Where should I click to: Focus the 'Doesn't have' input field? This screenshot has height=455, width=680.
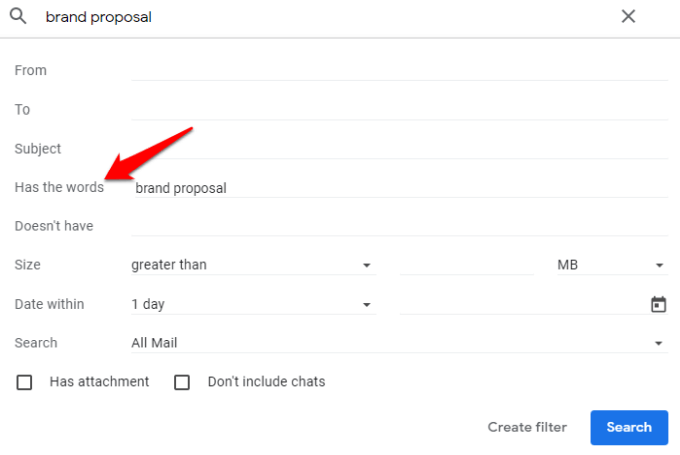[399, 226]
